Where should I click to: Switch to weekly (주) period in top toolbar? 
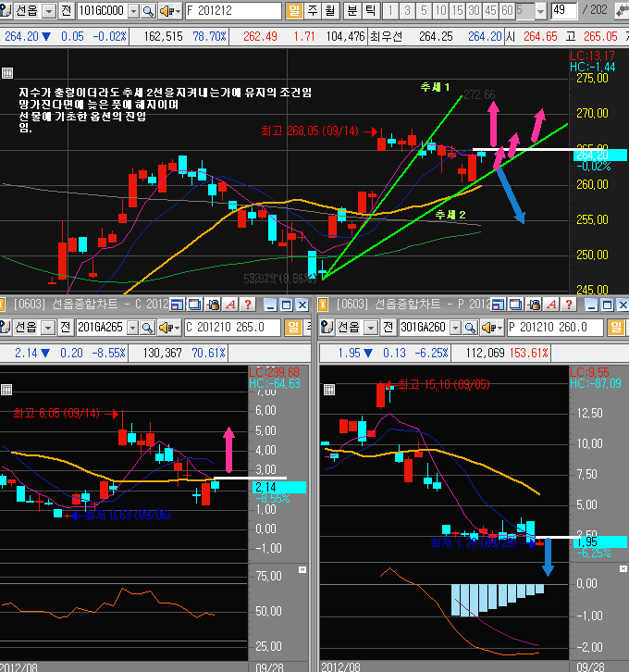(x=312, y=11)
